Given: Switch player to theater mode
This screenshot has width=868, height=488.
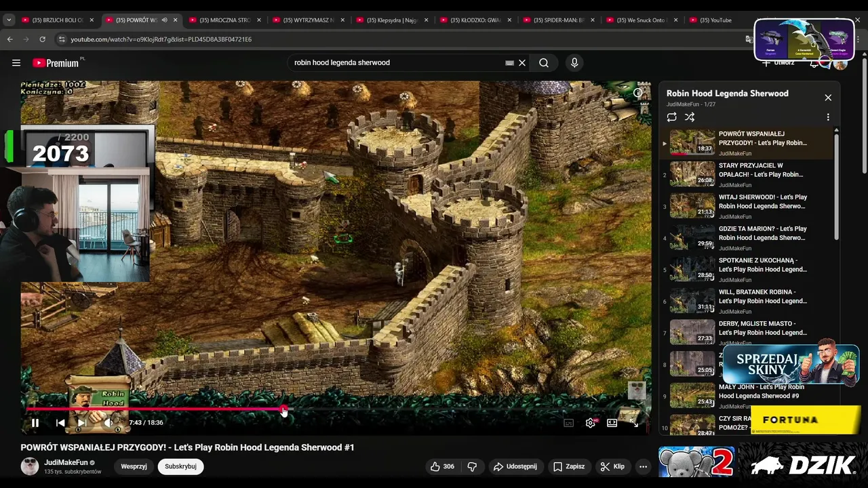Looking at the screenshot, I should (612, 422).
